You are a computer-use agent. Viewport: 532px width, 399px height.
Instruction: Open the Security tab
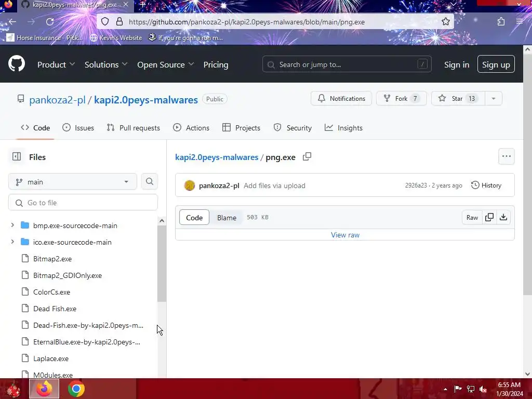tap(292, 128)
